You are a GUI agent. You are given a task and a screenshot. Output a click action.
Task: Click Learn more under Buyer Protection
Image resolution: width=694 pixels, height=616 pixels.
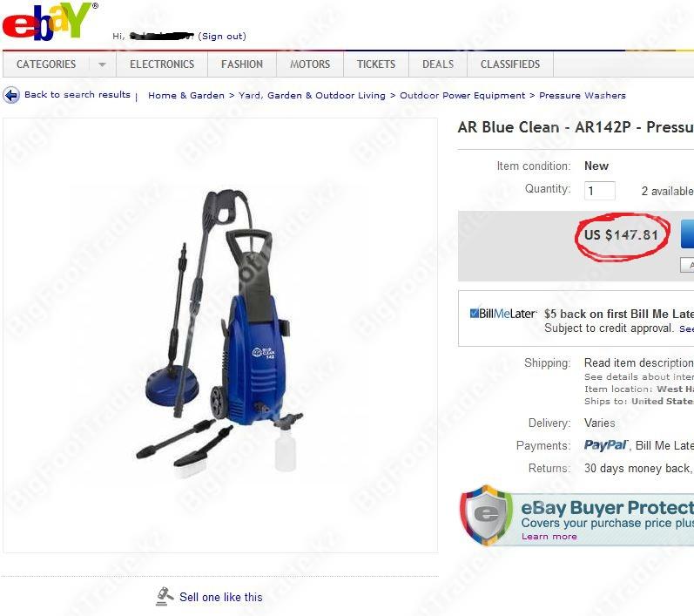click(549, 537)
